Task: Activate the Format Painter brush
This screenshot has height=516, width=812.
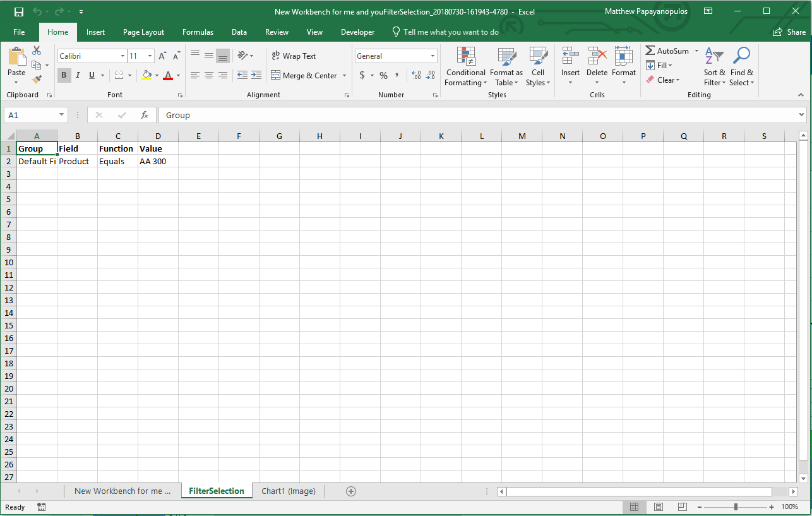Action: 37,80
